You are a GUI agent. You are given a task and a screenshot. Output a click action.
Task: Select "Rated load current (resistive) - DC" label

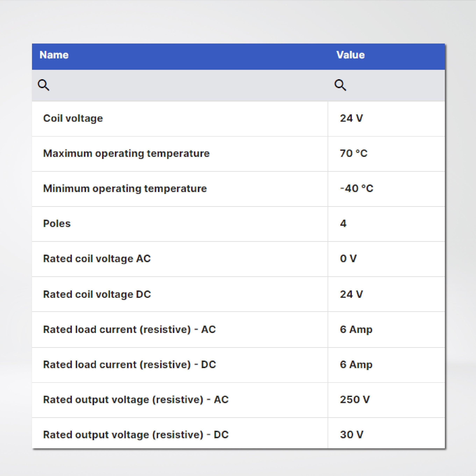(130, 365)
